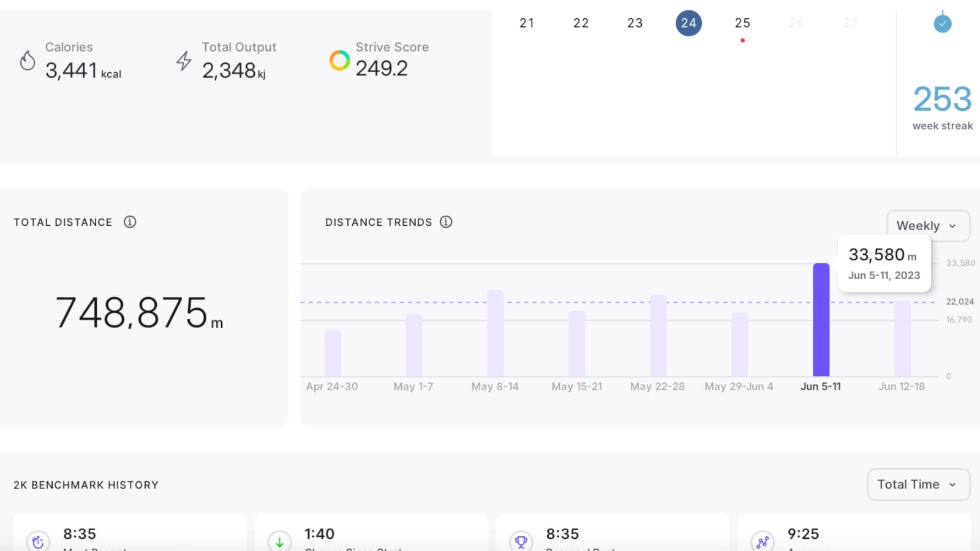
Task: Click the Total Output lightning bolt icon
Action: tap(184, 61)
